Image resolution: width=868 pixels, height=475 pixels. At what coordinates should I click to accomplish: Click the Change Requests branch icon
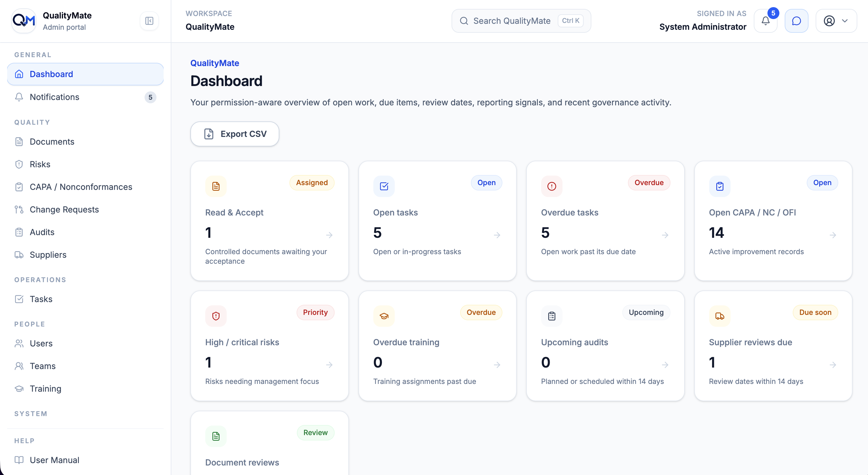tap(19, 209)
